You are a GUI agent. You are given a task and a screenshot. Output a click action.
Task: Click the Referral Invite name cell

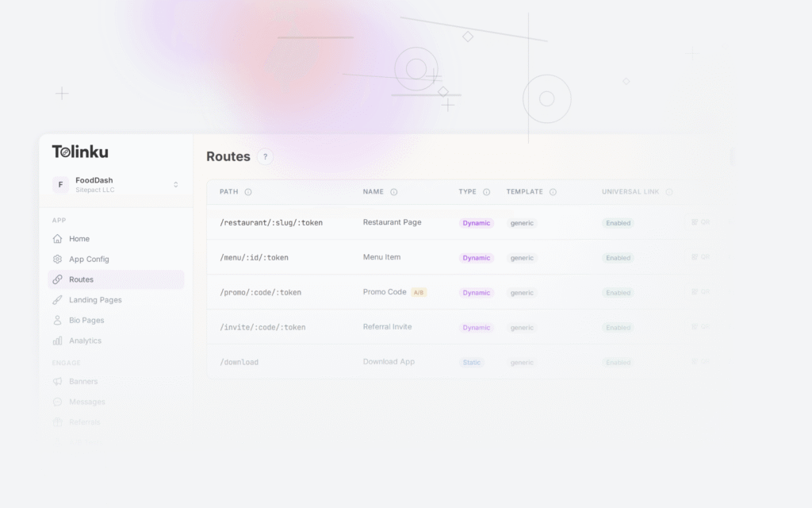(387, 326)
